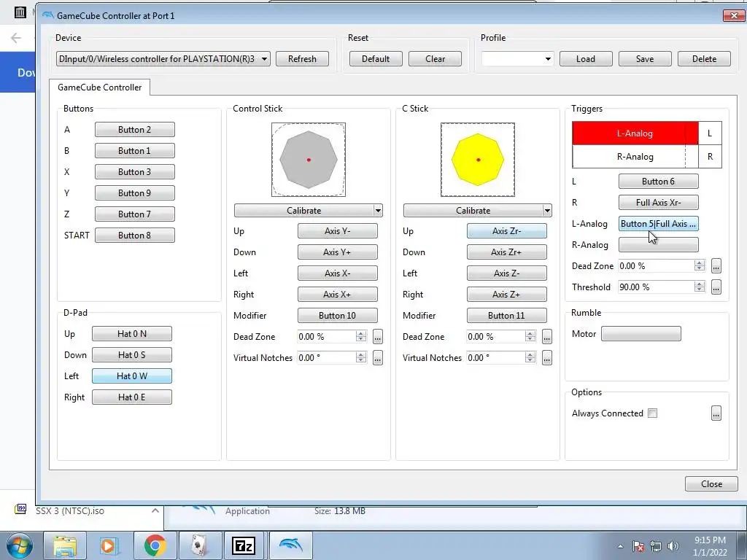The width and height of the screenshot is (747, 560).
Task: Remap L trigger Button 6
Action: 659,182
